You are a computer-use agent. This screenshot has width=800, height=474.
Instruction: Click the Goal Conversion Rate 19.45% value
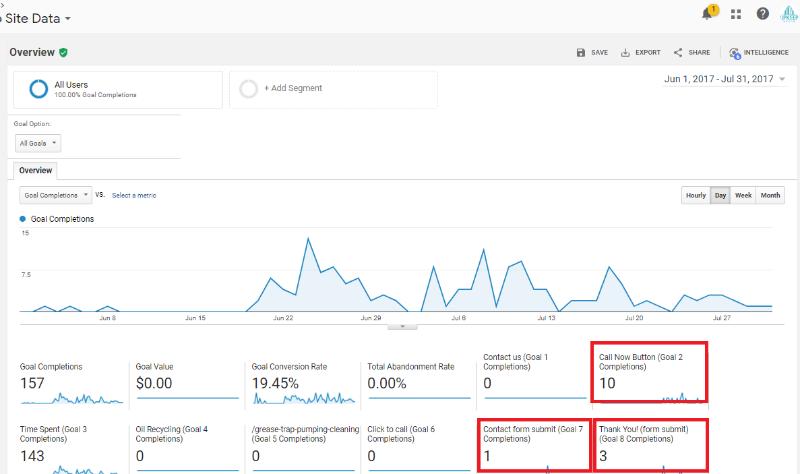[x=275, y=383]
